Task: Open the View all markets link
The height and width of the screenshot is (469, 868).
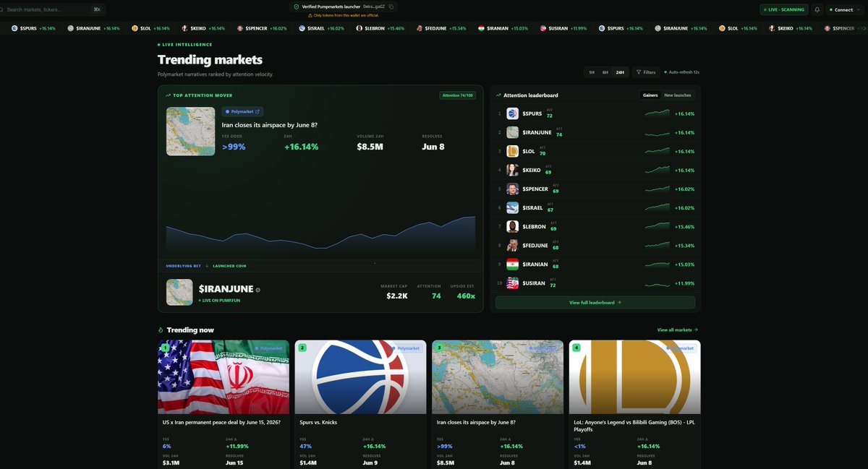Action: click(x=678, y=330)
